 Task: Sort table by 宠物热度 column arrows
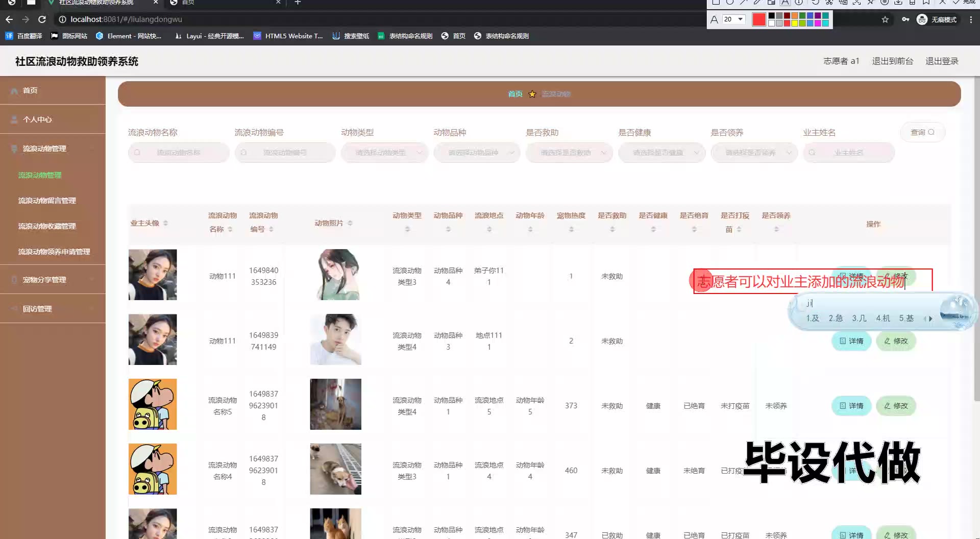571,230
